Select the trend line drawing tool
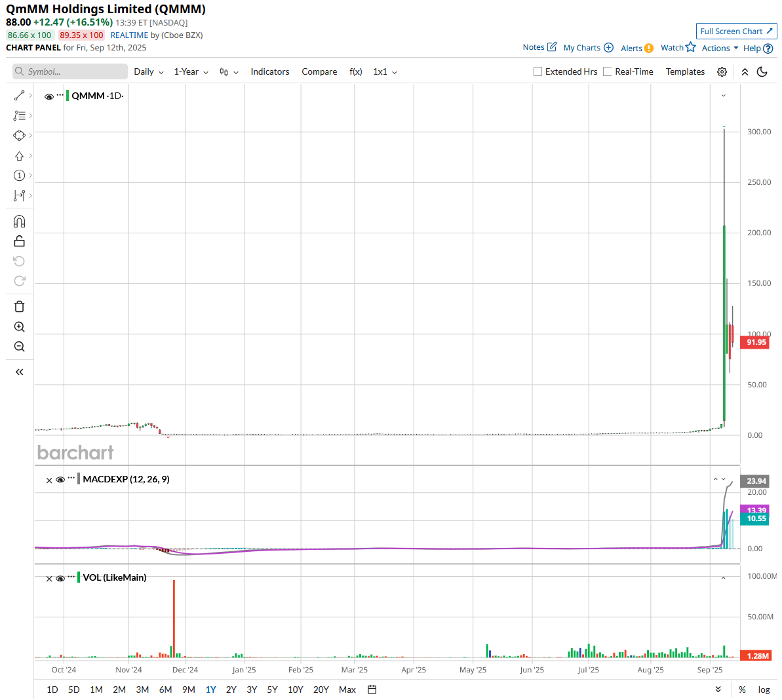 (x=20, y=95)
